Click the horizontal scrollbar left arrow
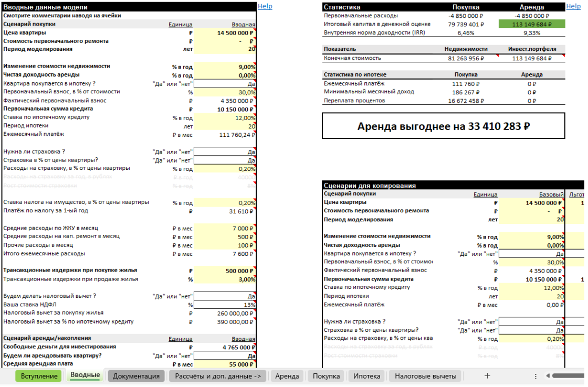Viewport: 588px width, 387px height. tap(549, 376)
